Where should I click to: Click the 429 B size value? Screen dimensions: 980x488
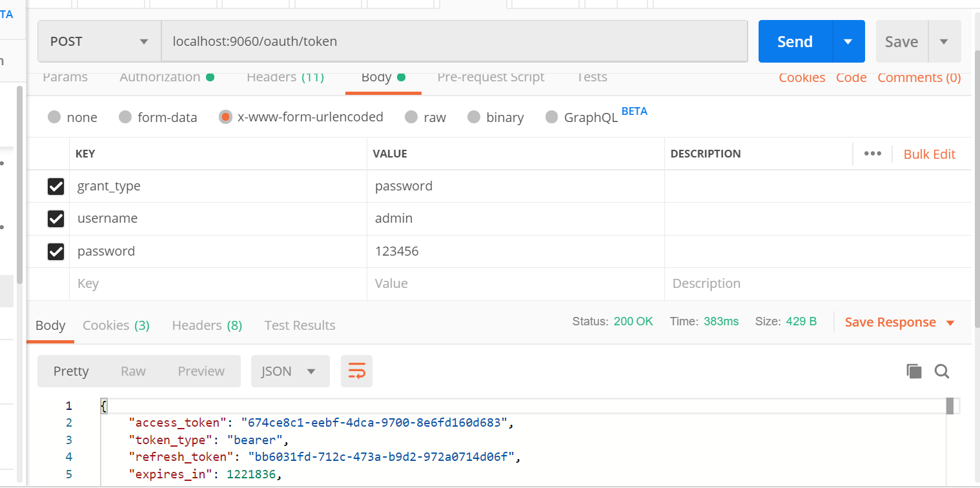pos(801,321)
